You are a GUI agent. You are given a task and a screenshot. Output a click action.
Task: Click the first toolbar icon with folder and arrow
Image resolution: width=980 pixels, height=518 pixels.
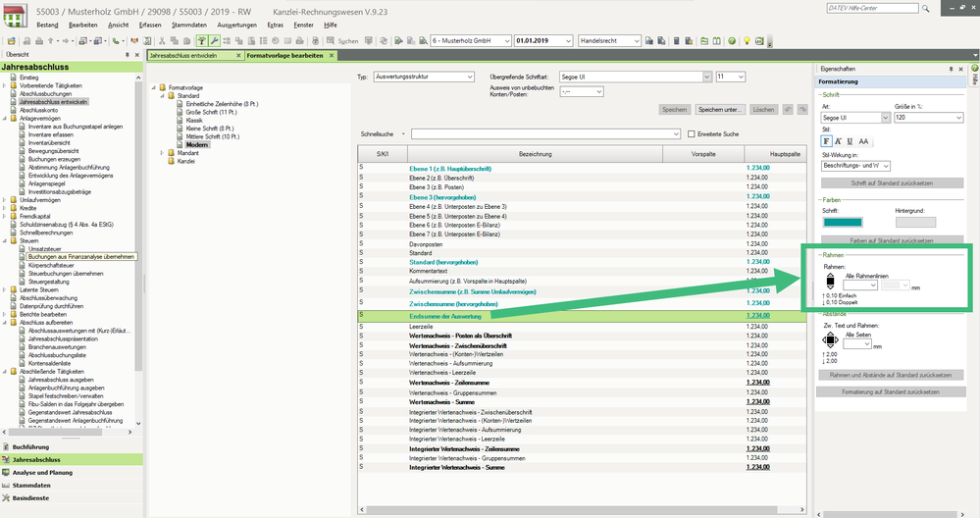11,40
